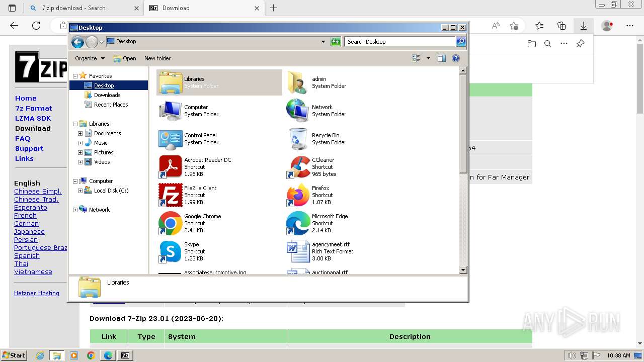The height and width of the screenshot is (362, 644).
Task: Select the Skype shortcut icon
Action: 171,251
